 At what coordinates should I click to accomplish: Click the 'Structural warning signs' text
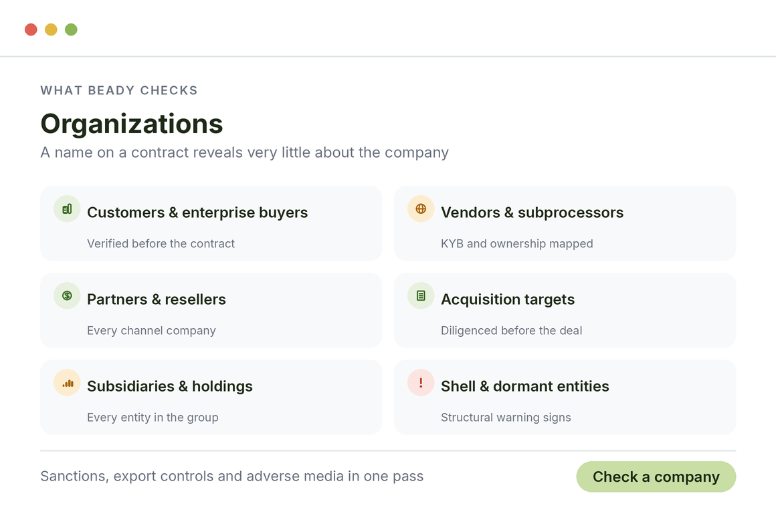(506, 418)
